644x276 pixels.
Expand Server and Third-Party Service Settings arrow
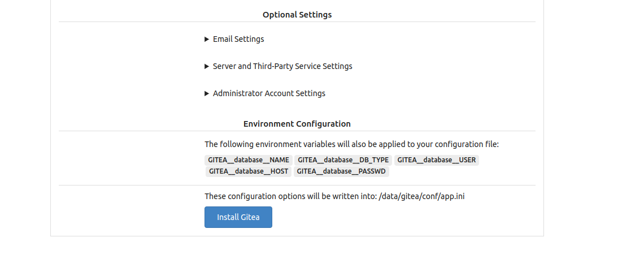click(207, 67)
